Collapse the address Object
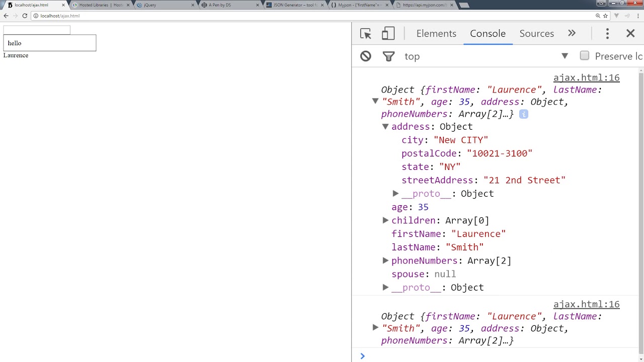 pyautogui.click(x=385, y=127)
